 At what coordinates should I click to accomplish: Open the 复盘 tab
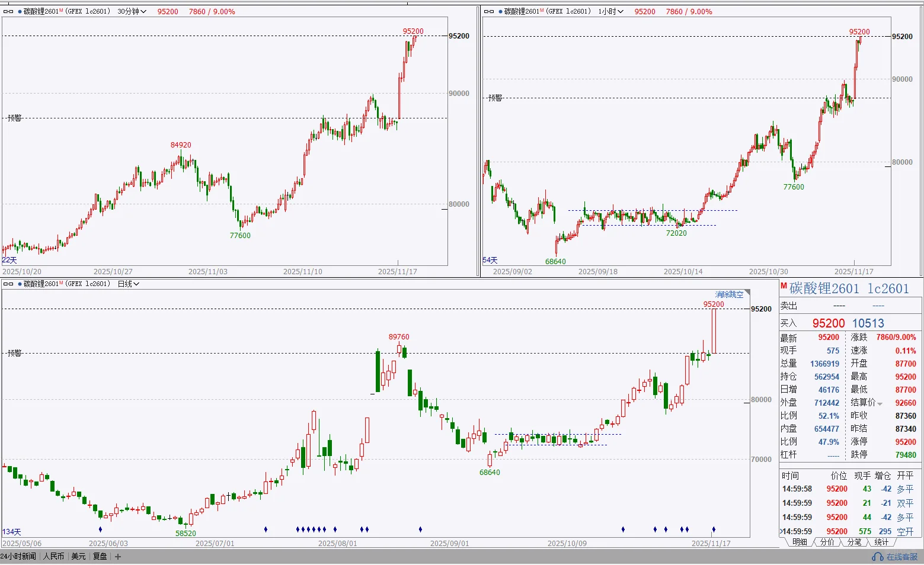click(100, 557)
